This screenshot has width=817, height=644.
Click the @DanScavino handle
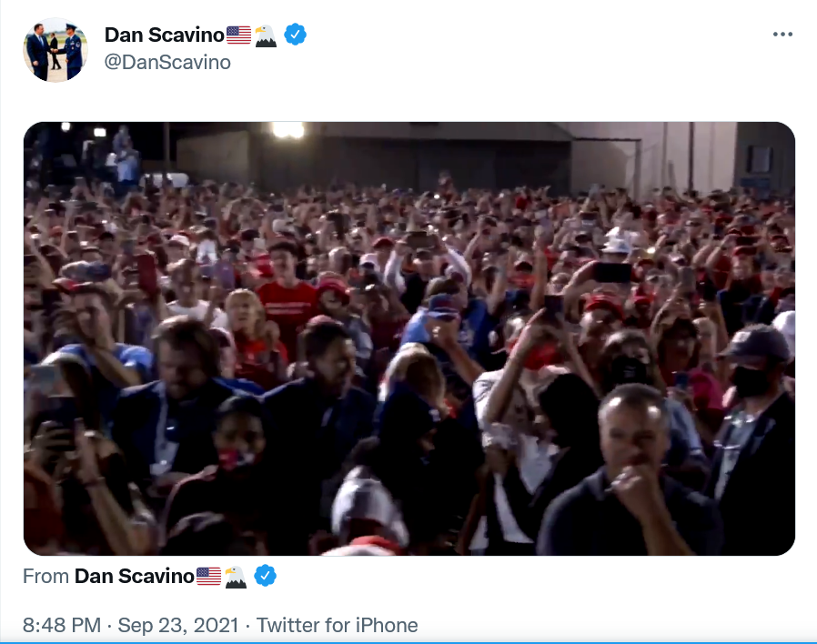point(167,62)
